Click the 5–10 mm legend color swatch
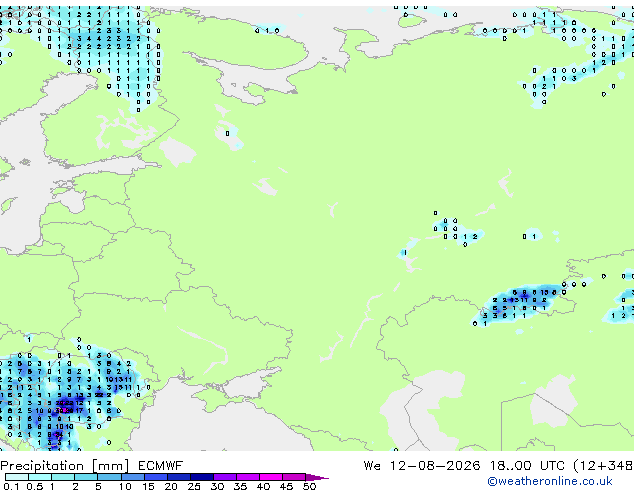The width and height of the screenshot is (634, 490). point(109,477)
